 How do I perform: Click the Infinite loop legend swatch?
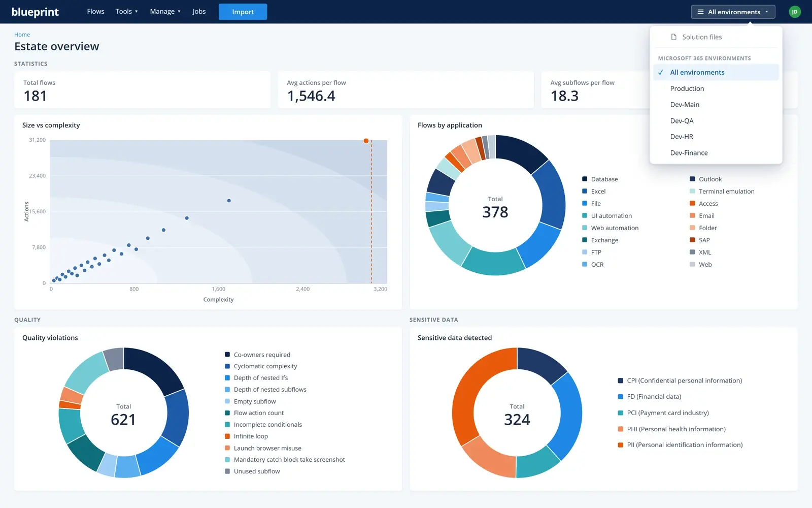[227, 436]
